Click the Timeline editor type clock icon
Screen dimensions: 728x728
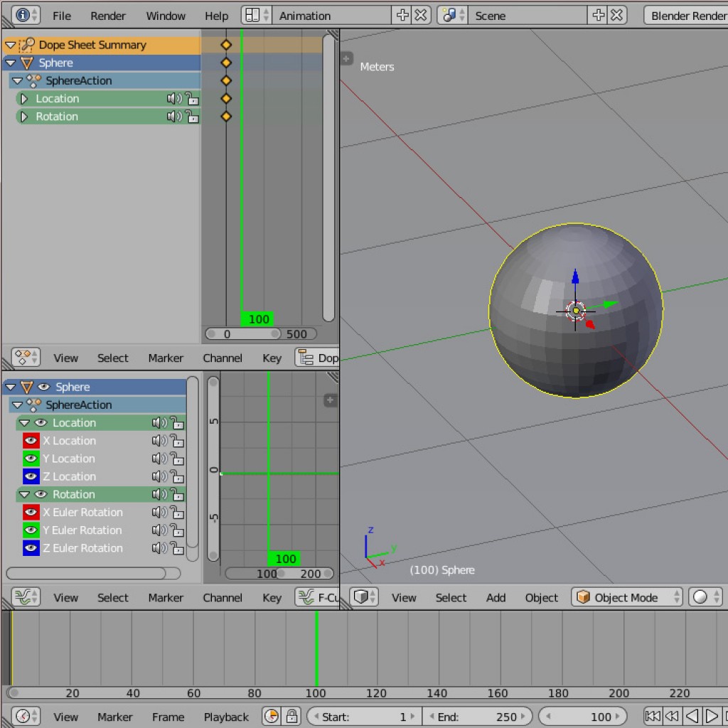point(21,716)
